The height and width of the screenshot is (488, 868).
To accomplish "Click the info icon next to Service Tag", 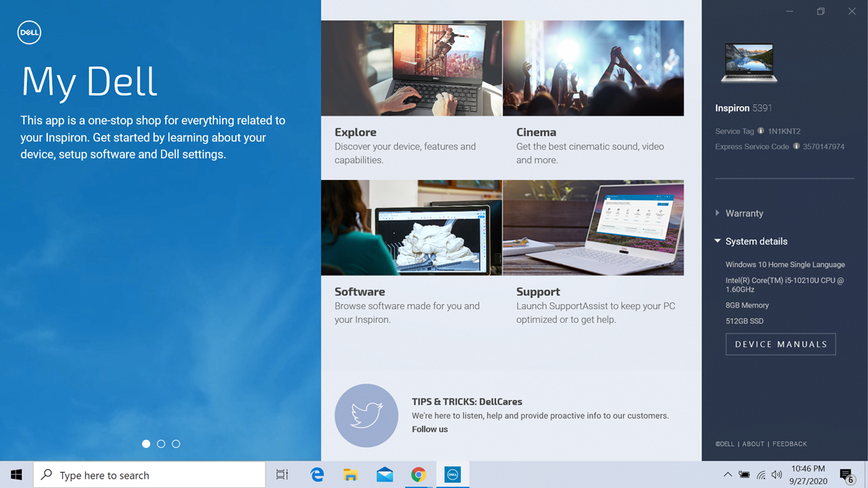I will pos(762,131).
